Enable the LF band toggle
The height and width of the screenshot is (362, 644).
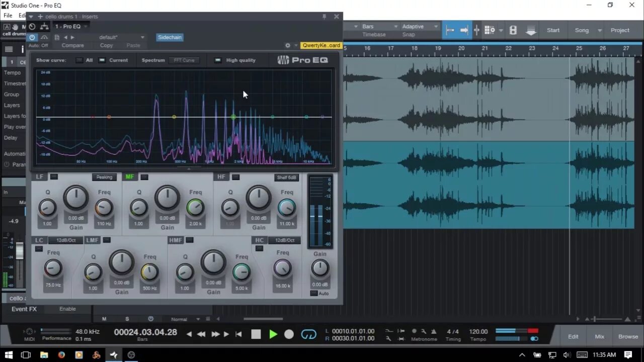coord(54,177)
